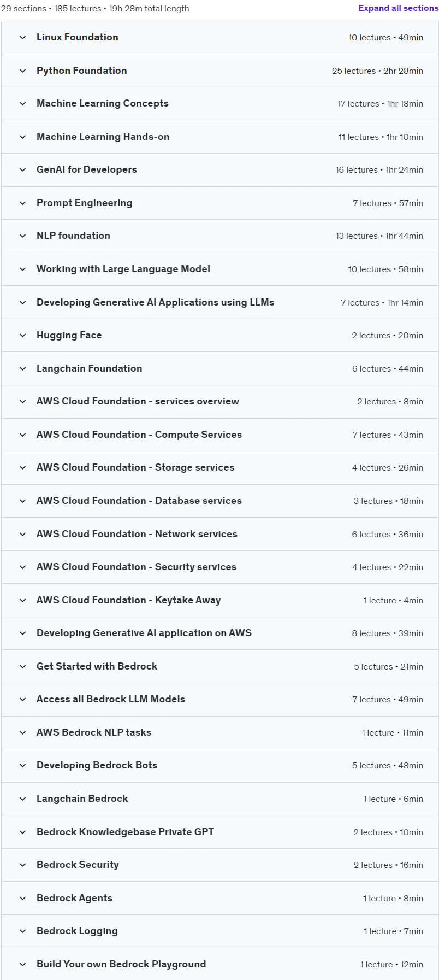Expand the NLP foundation section
This screenshot has width=439, height=980.
coord(220,236)
